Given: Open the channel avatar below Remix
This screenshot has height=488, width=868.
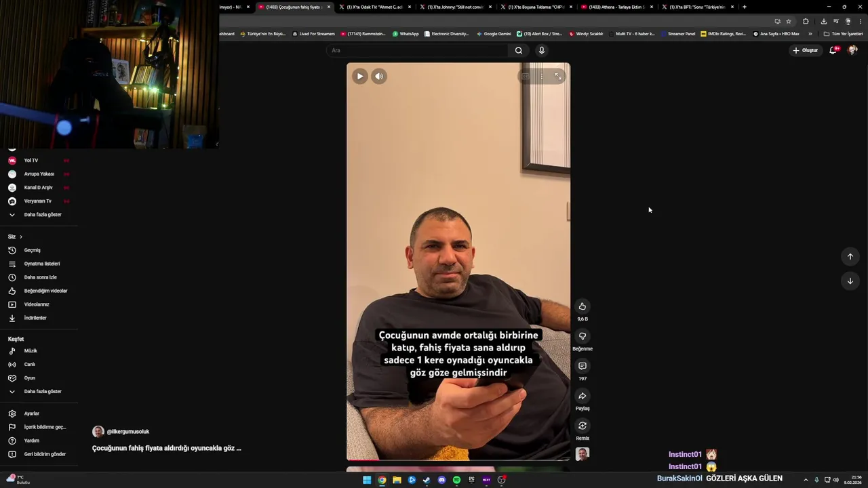Looking at the screenshot, I should click(583, 454).
